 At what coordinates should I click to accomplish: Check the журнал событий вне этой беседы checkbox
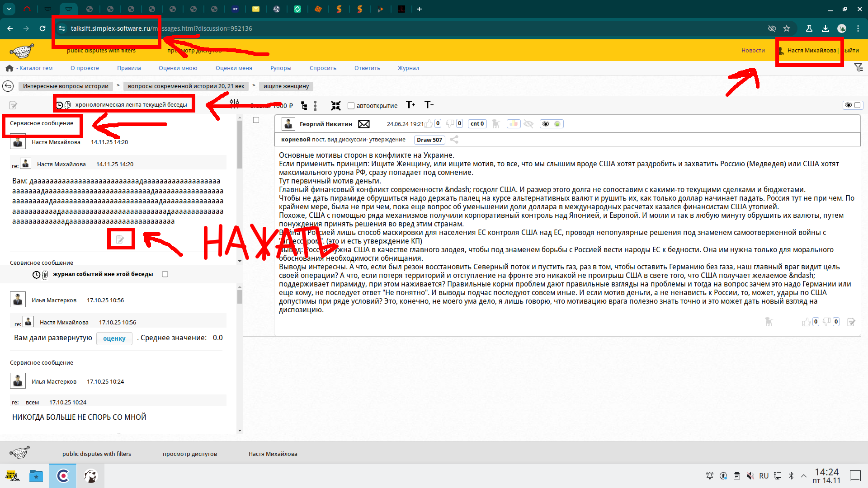click(x=165, y=274)
